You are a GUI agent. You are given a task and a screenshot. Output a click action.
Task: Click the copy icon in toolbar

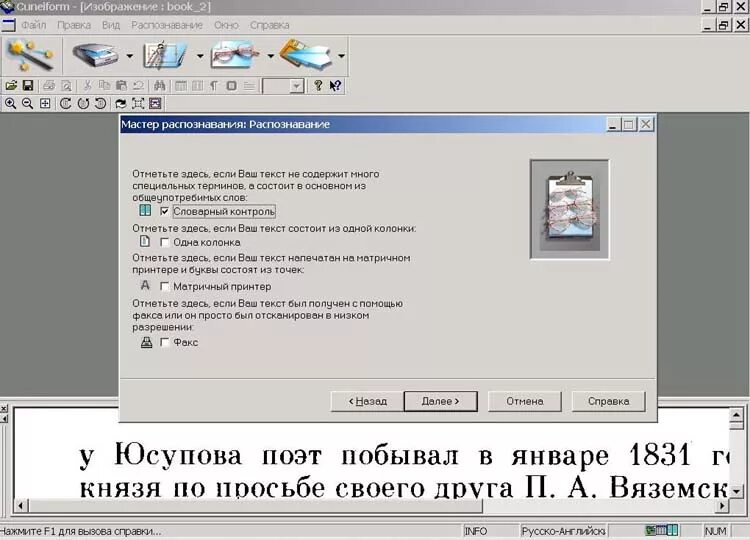click(x=104, y=86)
